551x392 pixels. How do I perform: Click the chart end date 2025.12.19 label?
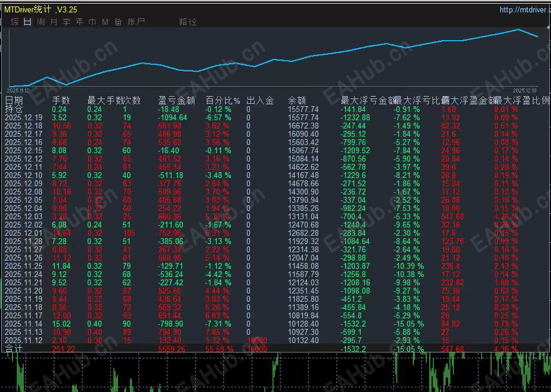[525, 91]
